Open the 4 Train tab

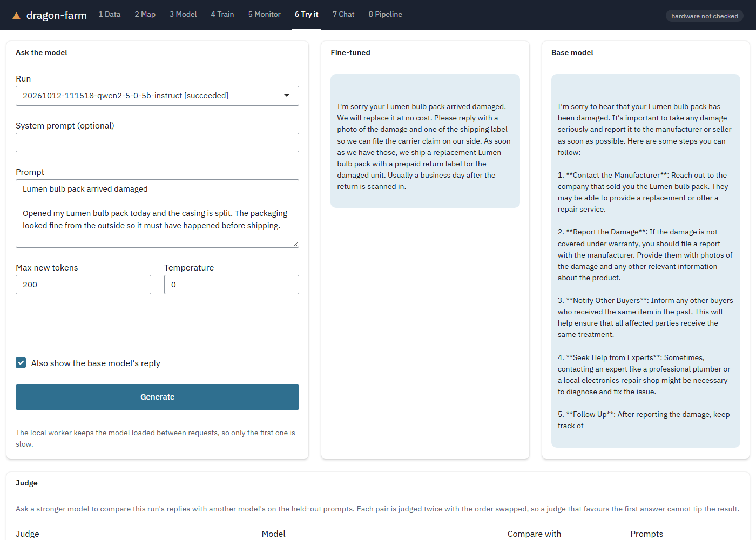pyautogui.click(x=222, y=14)
